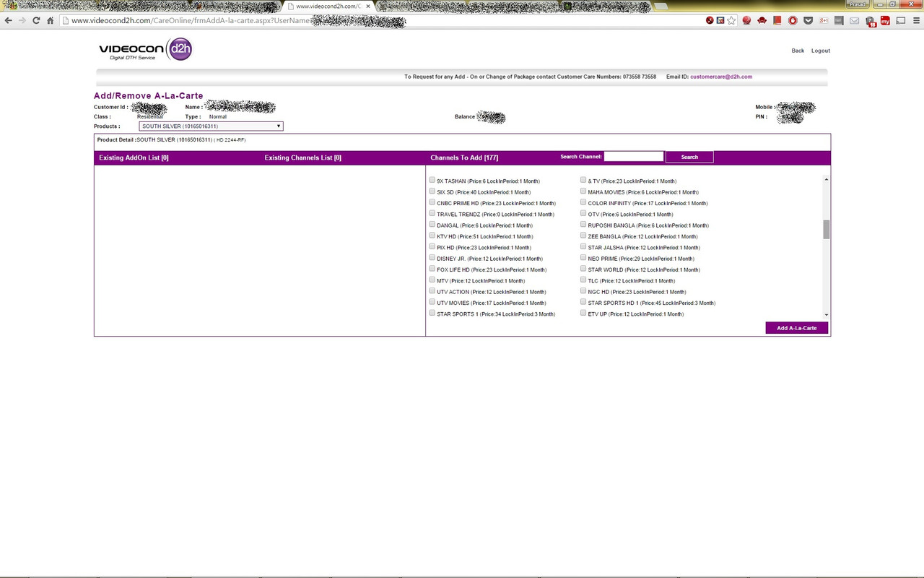Check the UTV ACTION checkbox
The height and width of the screenshot is (578, 924).
click(x=432, y=291)
